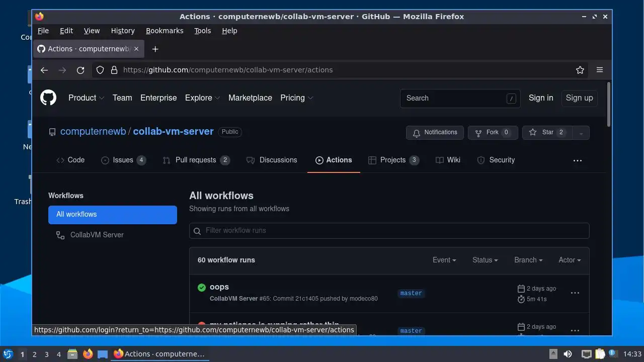Switch to the Pull requests tab

pos(196,160)
